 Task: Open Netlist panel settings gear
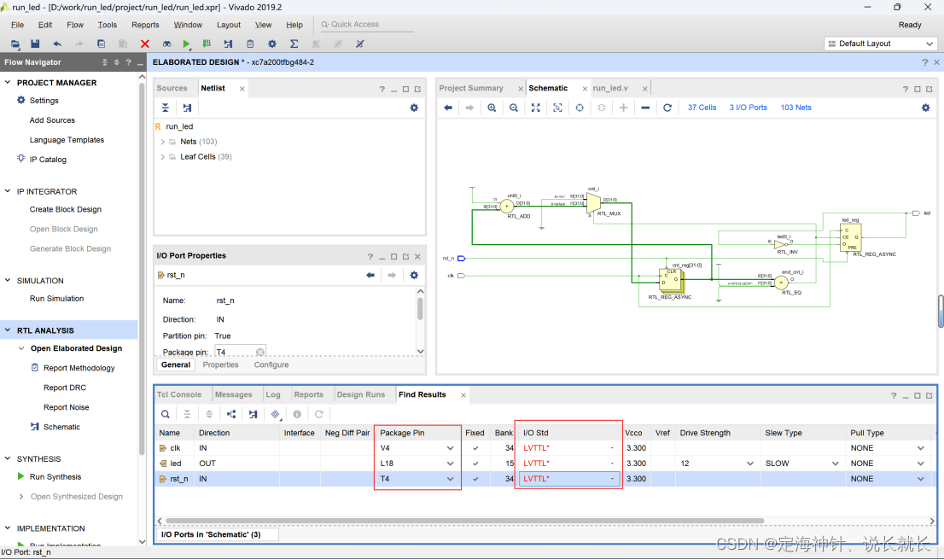coord(414,108)
